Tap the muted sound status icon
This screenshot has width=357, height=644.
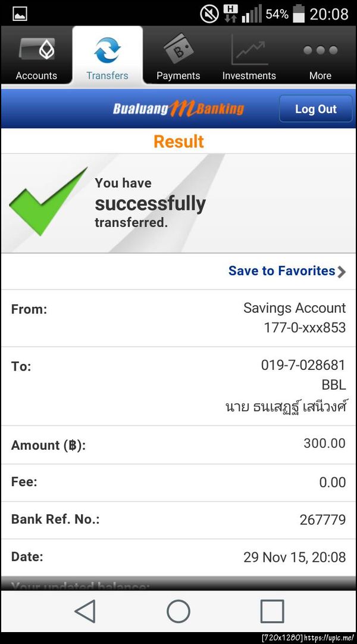pyautogui.click(x=209, y=13)
